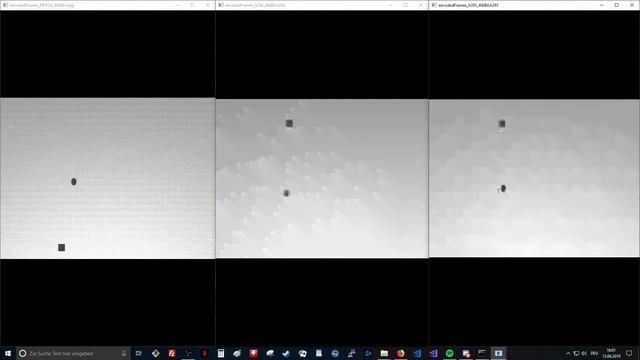Focus the middle h264 video window title bar
Viewport: 640px width, 360px height.
point(322,5)
